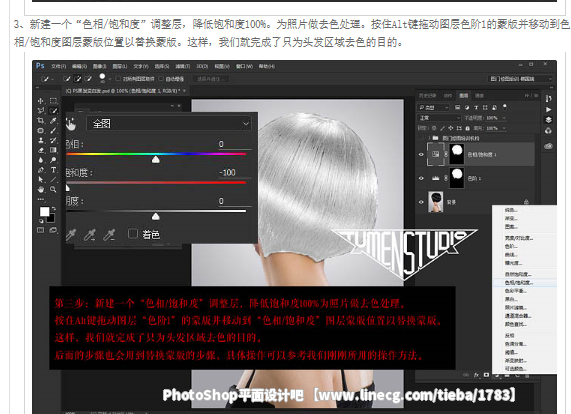This screenshot has height=414, width=571.
Task: Open the 文件(F) menu
Action: [59, 66]
